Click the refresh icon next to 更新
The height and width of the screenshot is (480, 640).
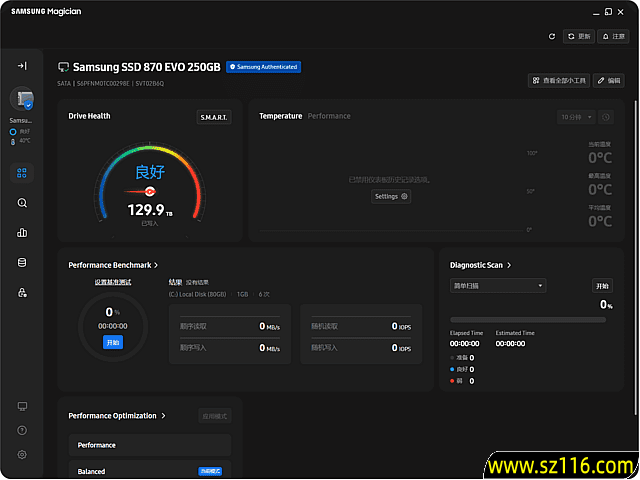click(552, 36)
